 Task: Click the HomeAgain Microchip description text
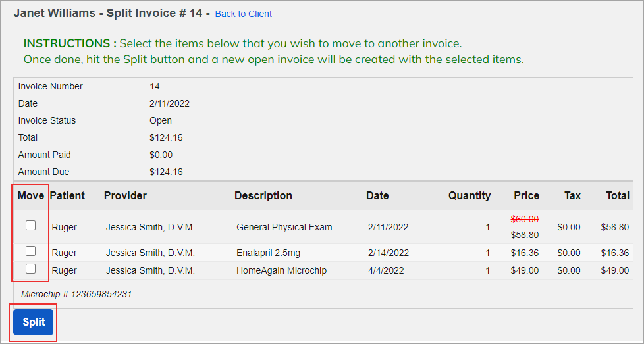(x=281, y=270)
